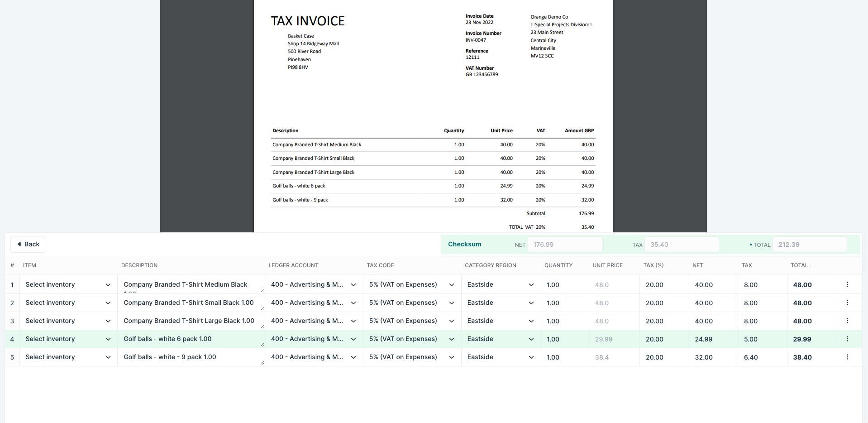Go back using the Back button
The image size is (868, 423).
click(28, 244)
